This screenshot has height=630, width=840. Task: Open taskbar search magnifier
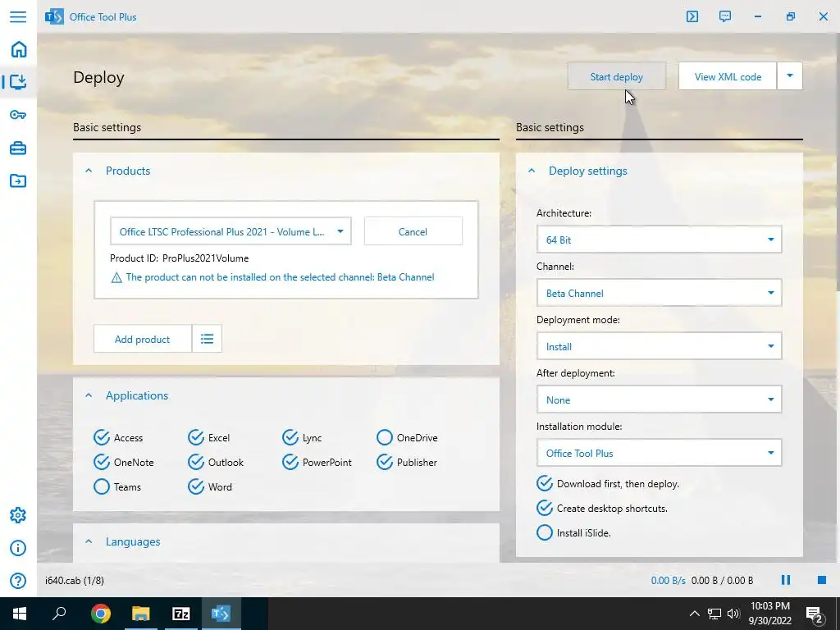[x=59, y=614]
